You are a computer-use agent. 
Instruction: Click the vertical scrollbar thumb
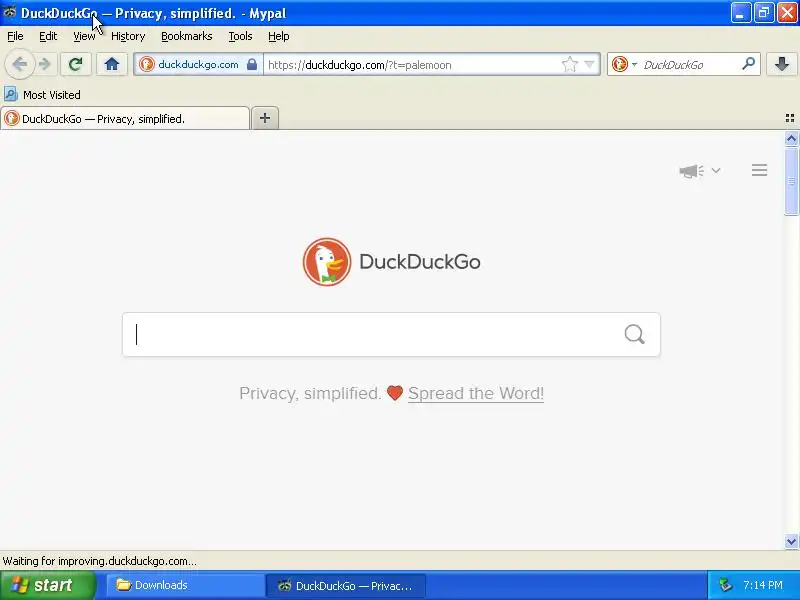[x=791, y=181]
